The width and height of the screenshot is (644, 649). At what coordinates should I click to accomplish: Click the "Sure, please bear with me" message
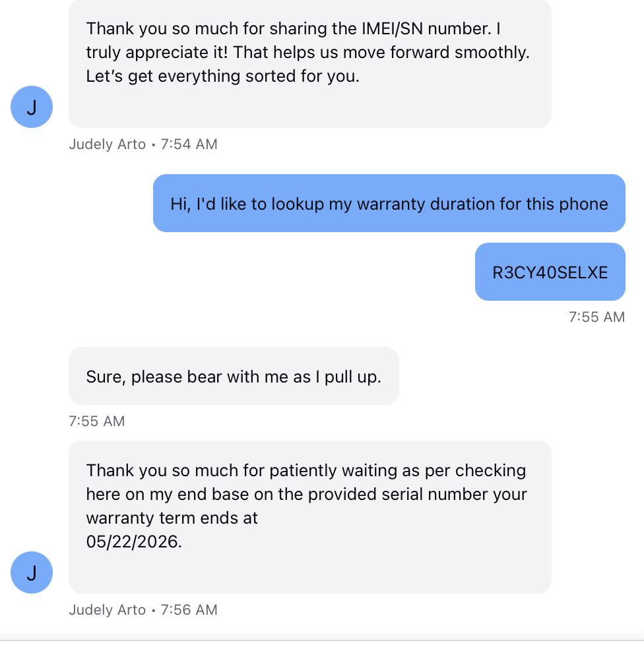click(x=234, y=377)
